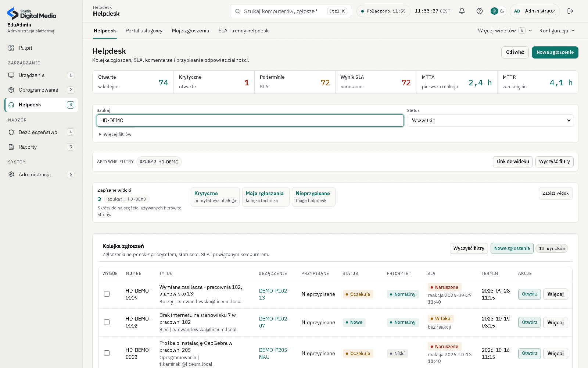Screen dimensions: 588x368
Task: Select checkbox for ticket HD-DEMO-0009
Action: (x=107, y=294)
